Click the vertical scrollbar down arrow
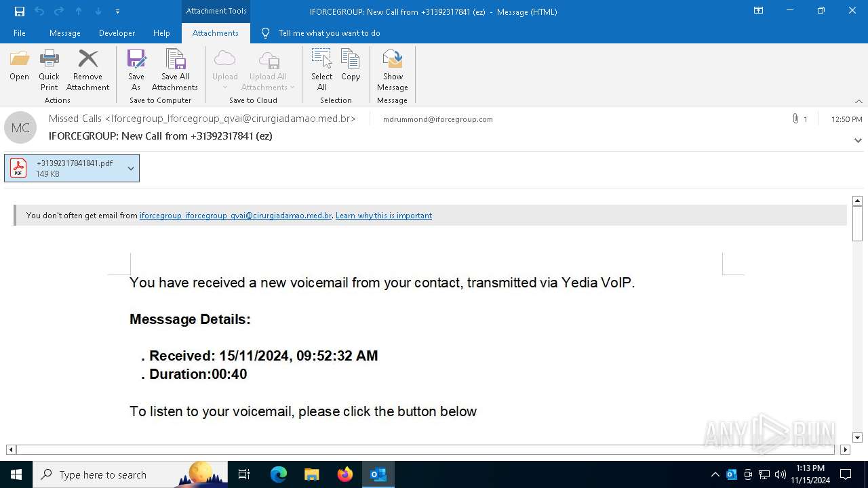Screen dimensions: 868x488 tap(857, 438)
